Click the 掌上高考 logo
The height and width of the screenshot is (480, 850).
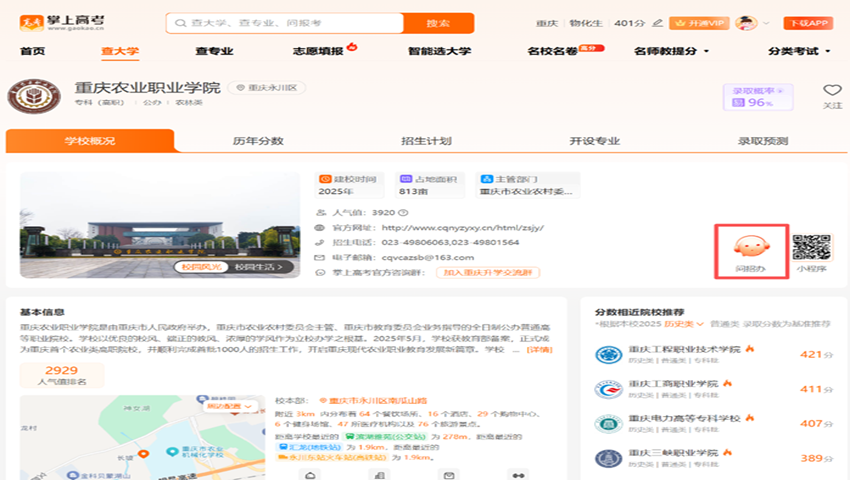pyautogui.click(x=61, y=22)
